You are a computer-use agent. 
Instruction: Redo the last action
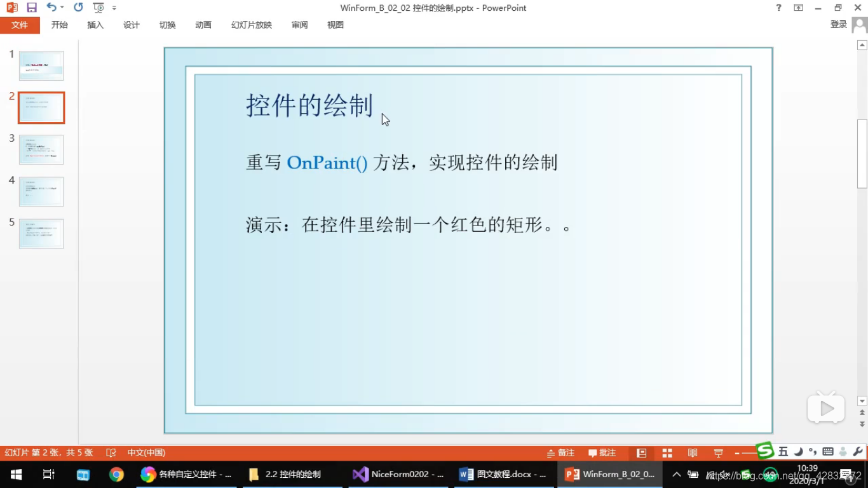click(x=78, y=8)
